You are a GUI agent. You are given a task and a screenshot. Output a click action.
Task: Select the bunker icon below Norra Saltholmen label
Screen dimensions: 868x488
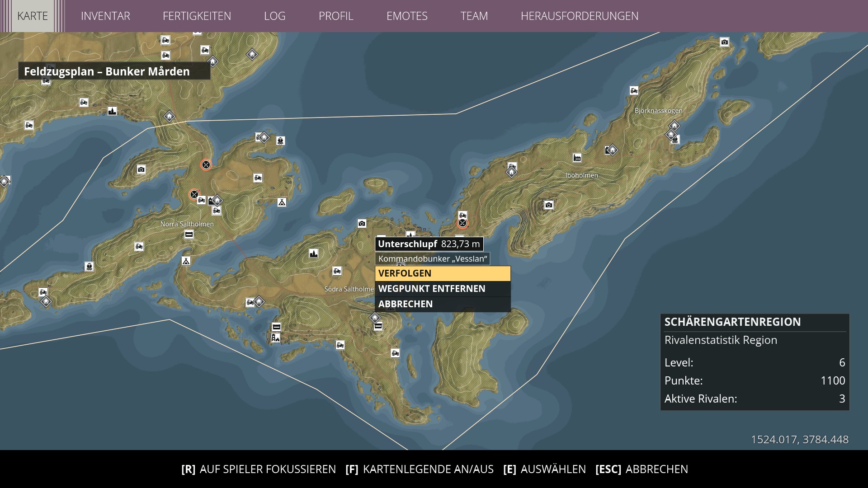tap(189, 235)
